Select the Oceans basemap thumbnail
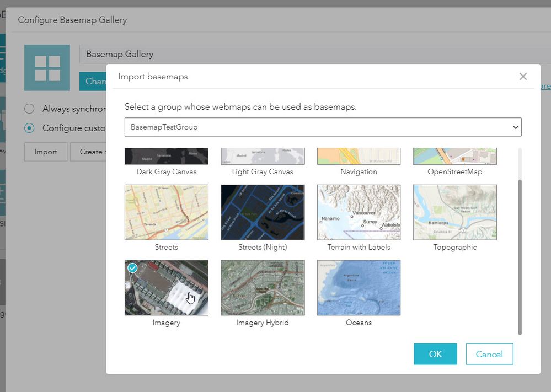 click(x=359, y=288)
